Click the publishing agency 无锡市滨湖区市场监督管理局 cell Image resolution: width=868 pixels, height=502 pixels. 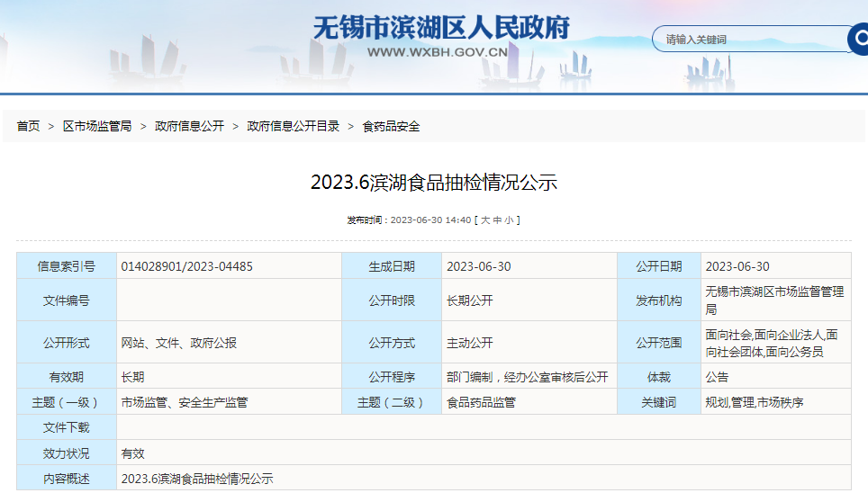click(775, 300)
